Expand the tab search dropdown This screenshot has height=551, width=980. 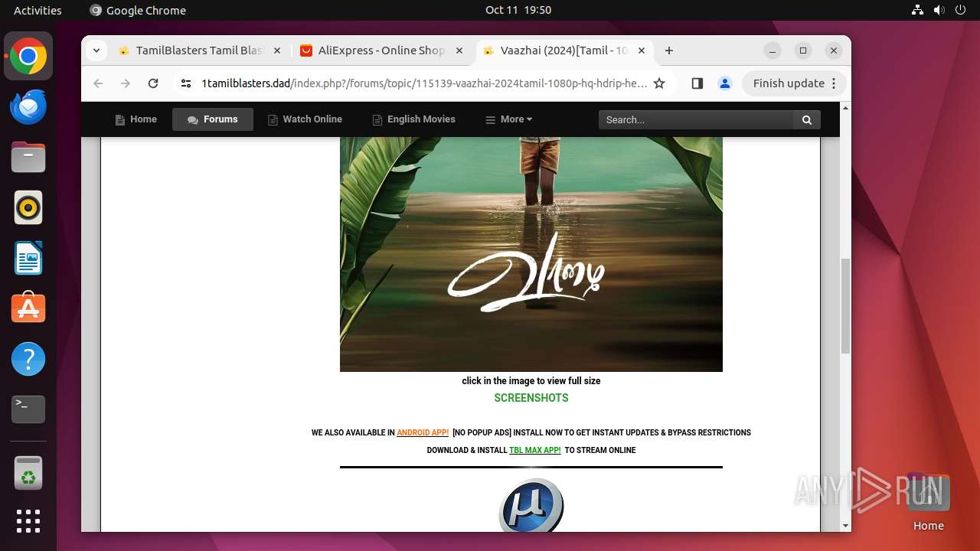coord(96,51)
